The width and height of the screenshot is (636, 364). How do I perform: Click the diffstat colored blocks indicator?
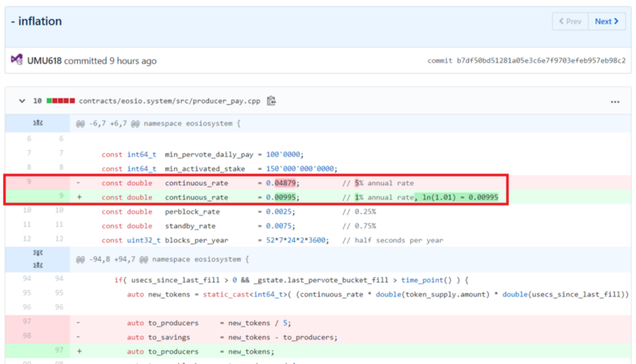coord(61,102)
